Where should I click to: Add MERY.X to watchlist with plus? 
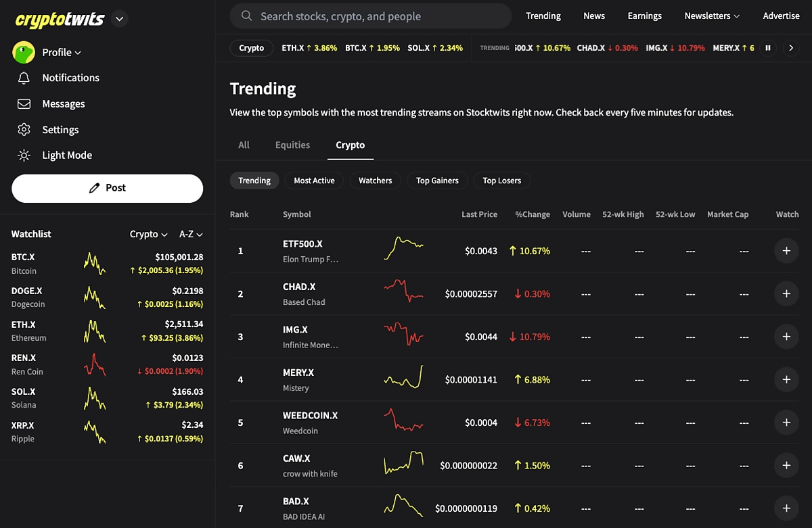point(786,379)
